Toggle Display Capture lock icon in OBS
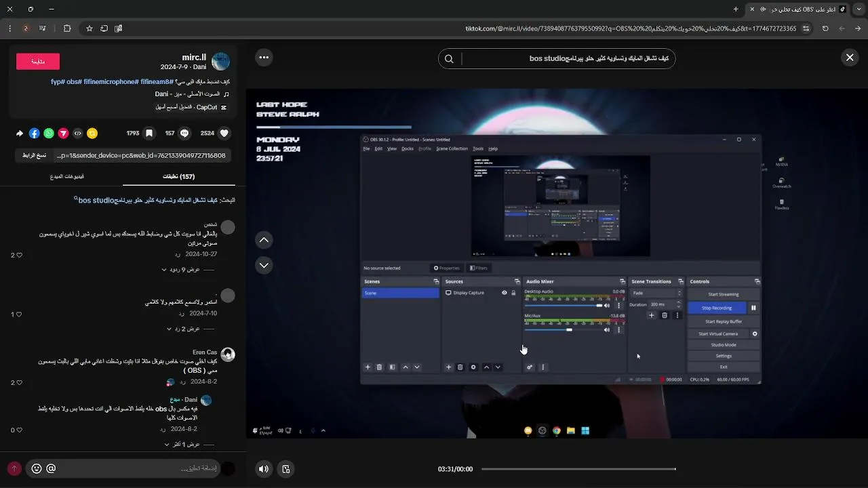This screenshot has height=488, width=868. point(513,293)
